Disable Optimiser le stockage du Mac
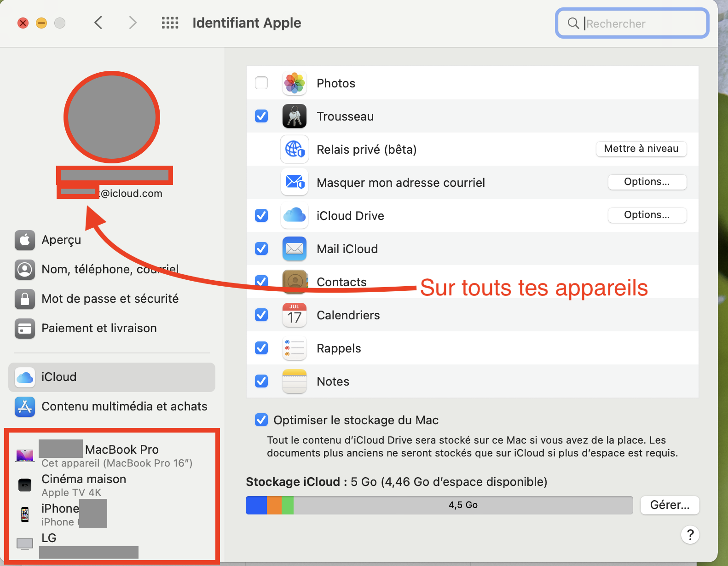728x566 pixels. pos(261,420)
